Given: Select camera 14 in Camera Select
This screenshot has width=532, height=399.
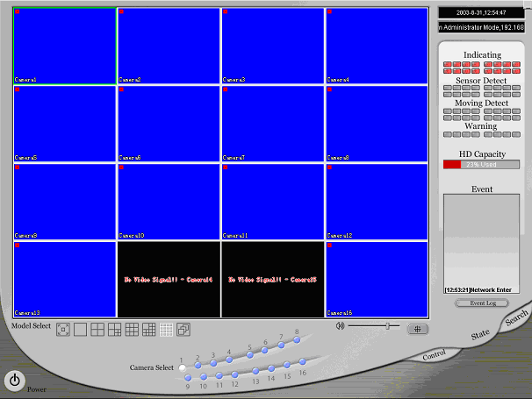Looking at the screenshot, I should 271,368.
